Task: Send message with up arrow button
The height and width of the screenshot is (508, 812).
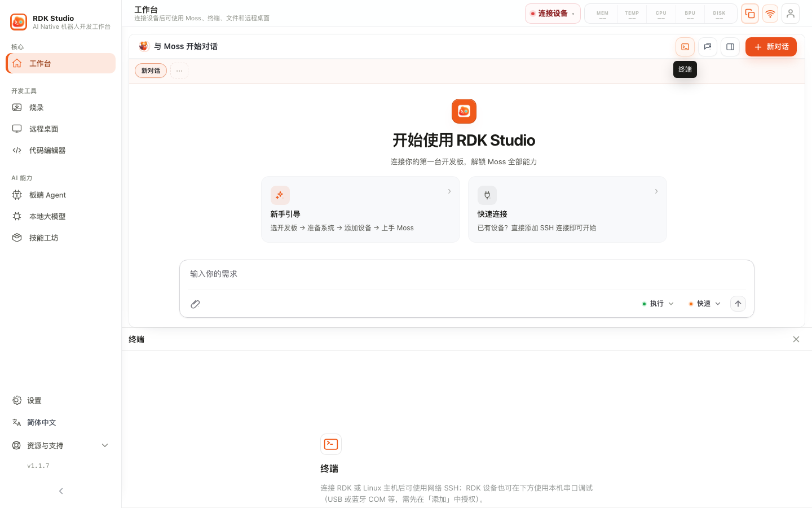Action: [x=738, y=304]
